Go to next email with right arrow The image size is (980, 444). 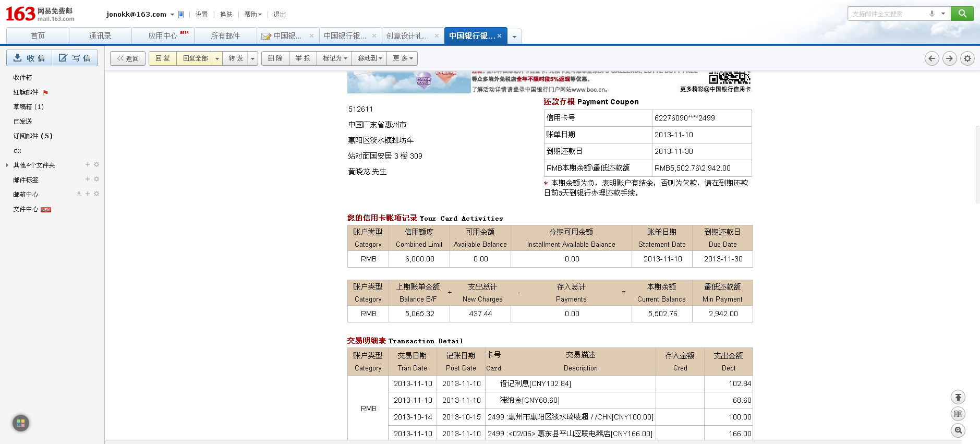point(949,58)
